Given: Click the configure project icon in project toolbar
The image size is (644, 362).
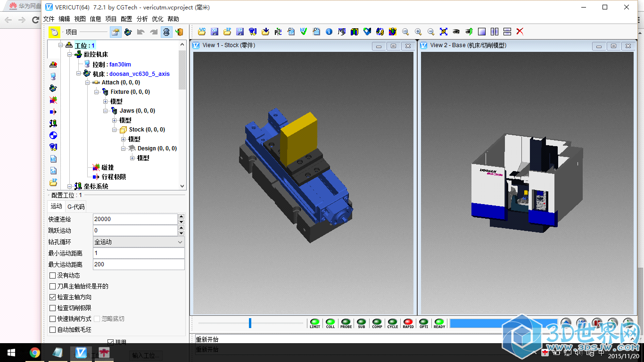Looking at the screenshot, I should click(116, 32).
